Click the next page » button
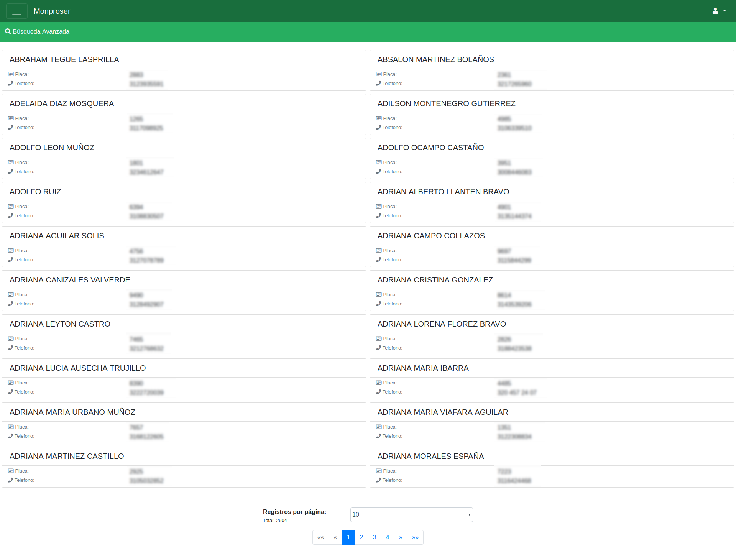Screen dimensions: 736x560 [x=400, y=537]
